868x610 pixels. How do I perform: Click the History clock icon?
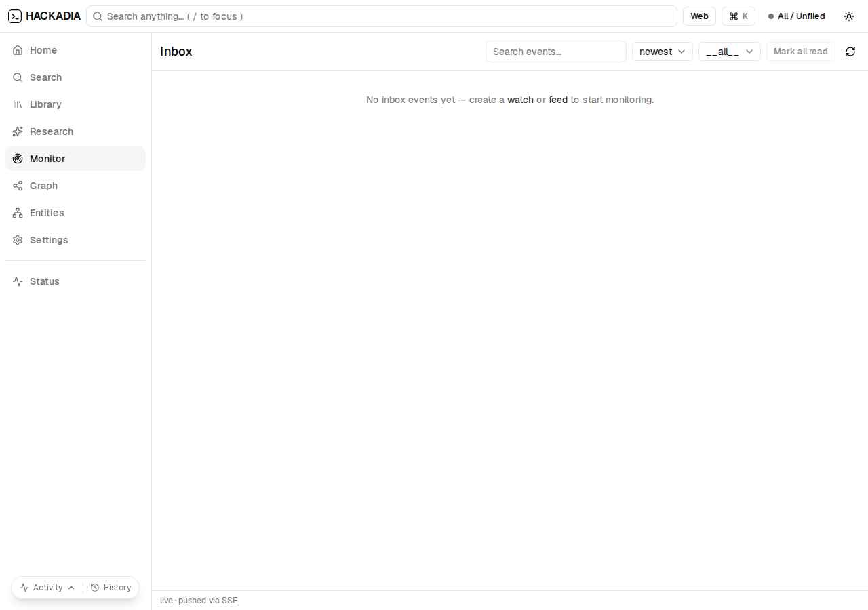coord(95,588)
